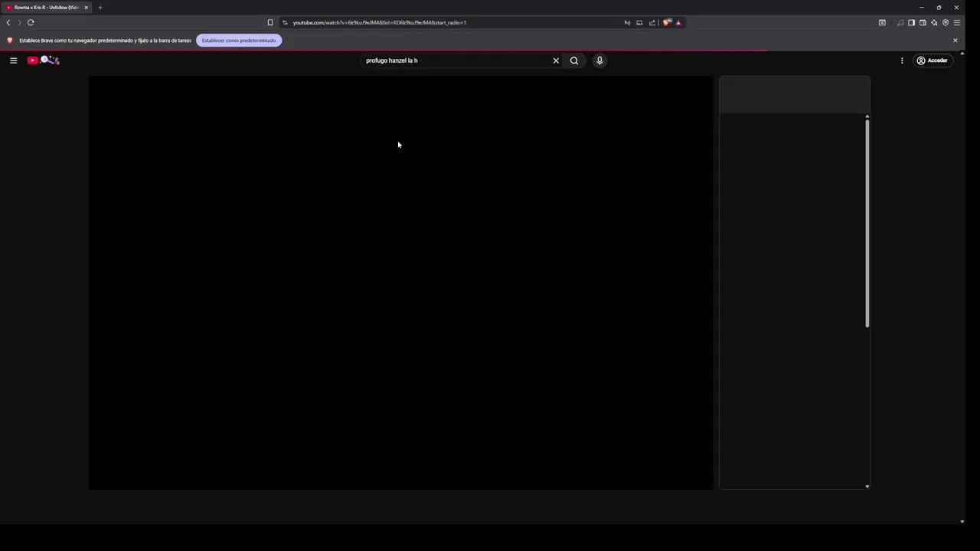
Task: Toggle the autoplay blocked media icon
Action: coord(627,22)
